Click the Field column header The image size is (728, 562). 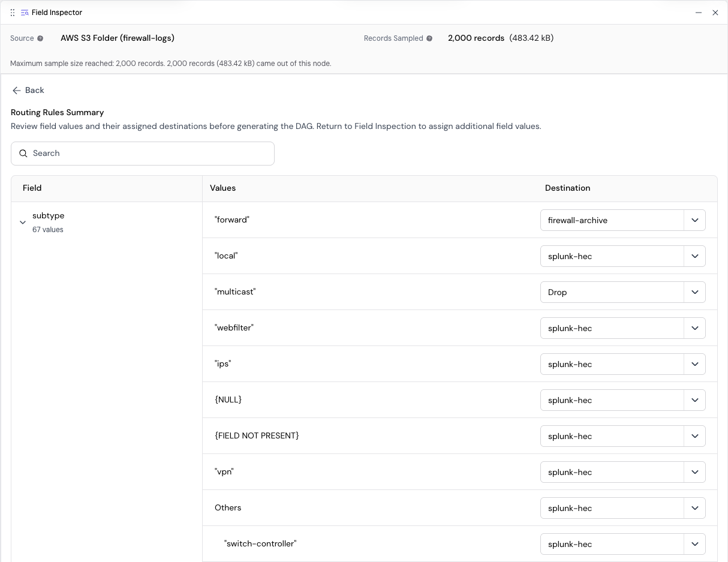pyautogui.click(x=32, y=188)
